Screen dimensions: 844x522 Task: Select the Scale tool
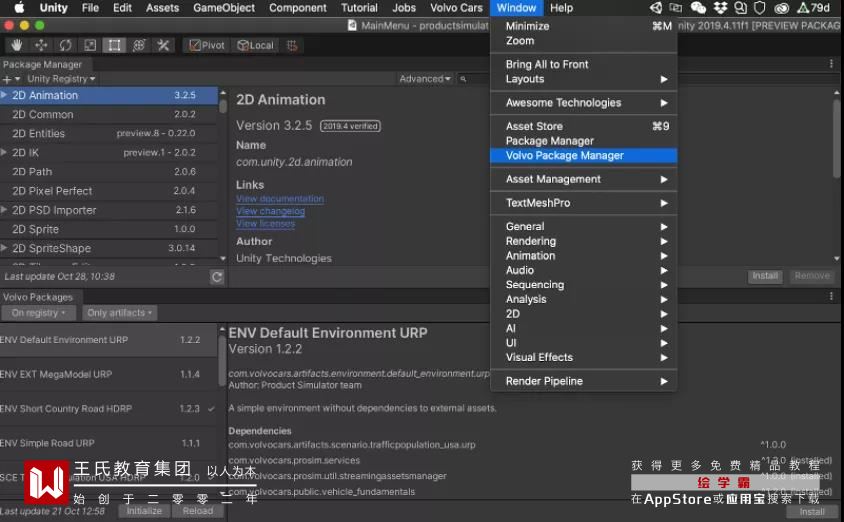(x=90, y=46)
